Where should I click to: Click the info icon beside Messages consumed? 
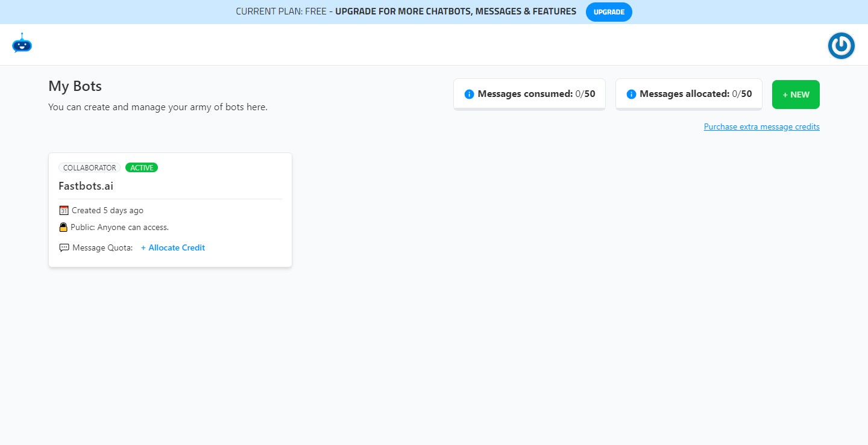pyautogui.click(x=469, y=93)
